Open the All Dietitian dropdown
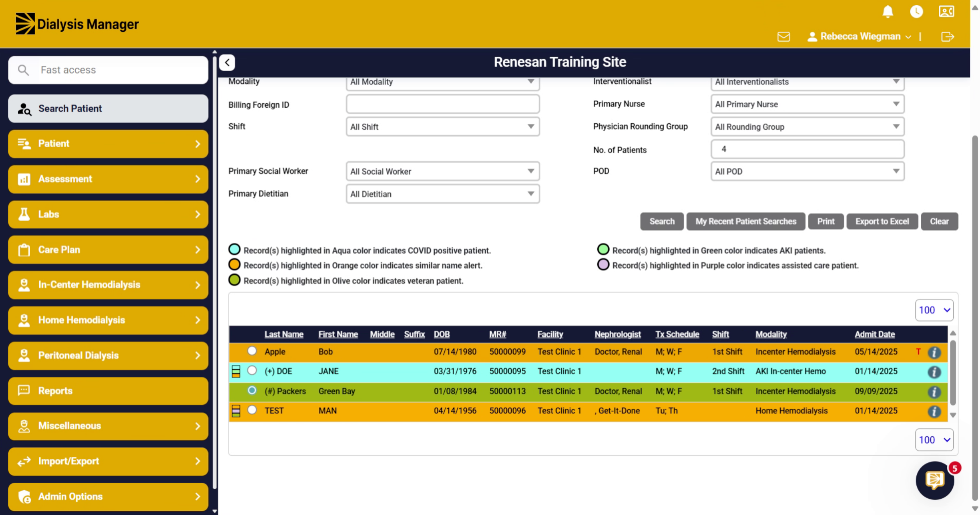Screen dimensions: 980x515 point(443,194)
